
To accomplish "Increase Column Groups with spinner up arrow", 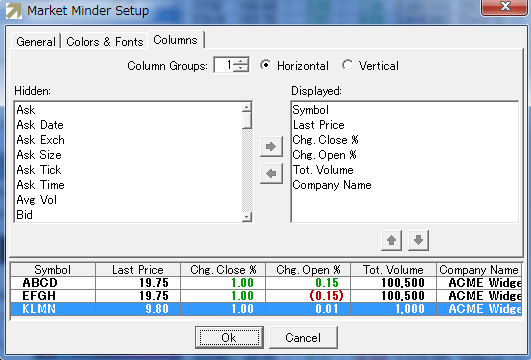I will coord(241,61).
